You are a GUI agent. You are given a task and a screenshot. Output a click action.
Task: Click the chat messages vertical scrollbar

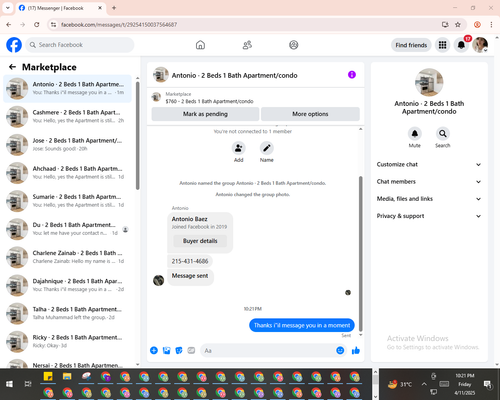tap(360, 253)
